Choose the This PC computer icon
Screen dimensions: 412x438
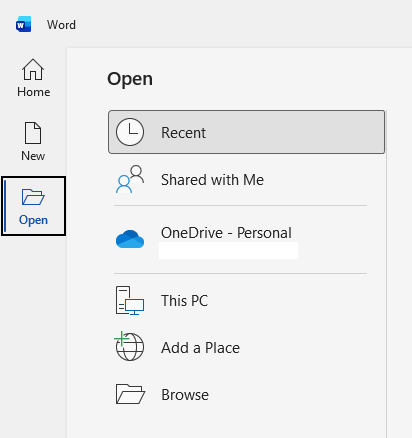point(130,300)
